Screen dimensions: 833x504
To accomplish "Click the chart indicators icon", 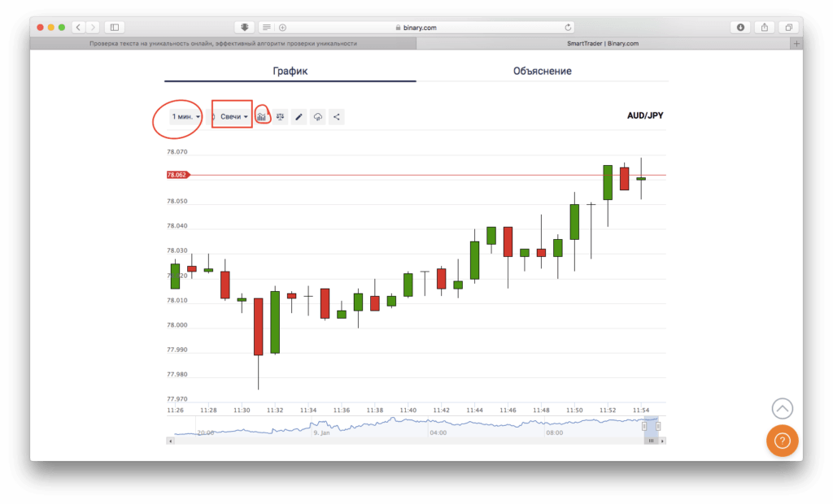I will point(262,117).
